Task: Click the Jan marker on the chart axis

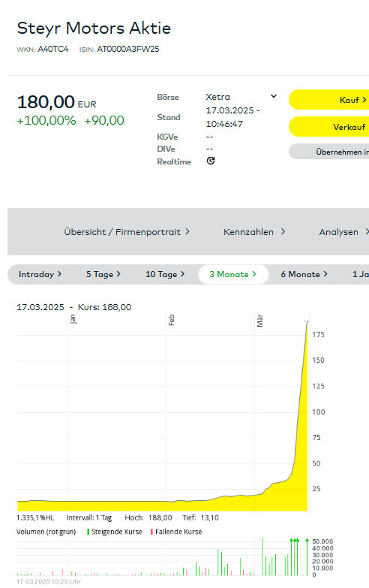Action: click(x=73, y=319)
